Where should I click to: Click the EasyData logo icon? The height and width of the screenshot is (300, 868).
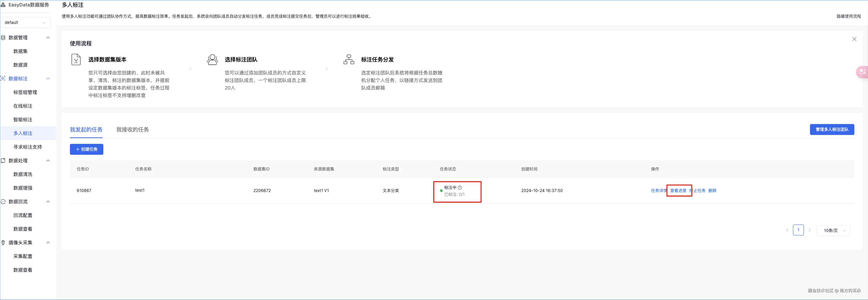click(3, 5)
